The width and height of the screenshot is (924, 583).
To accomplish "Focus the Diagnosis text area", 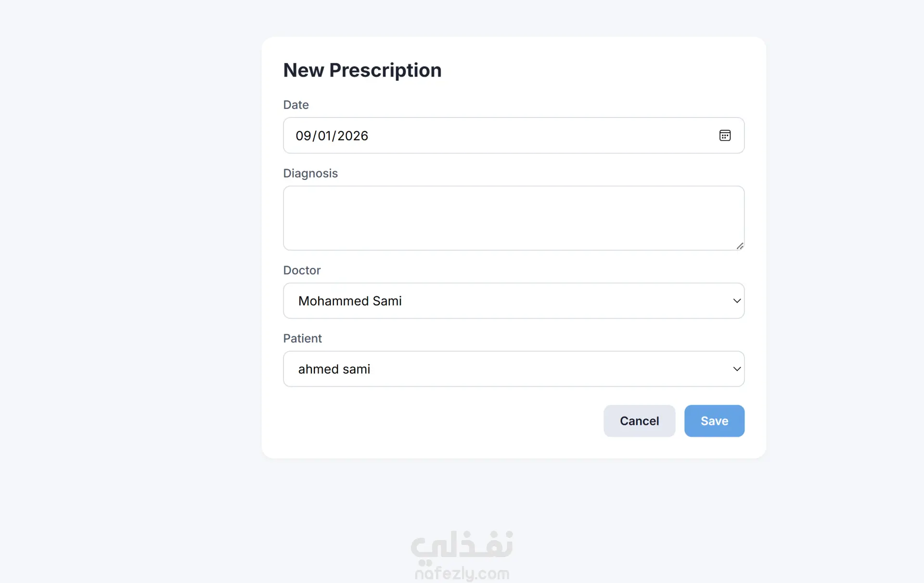I will click(513, 218).
